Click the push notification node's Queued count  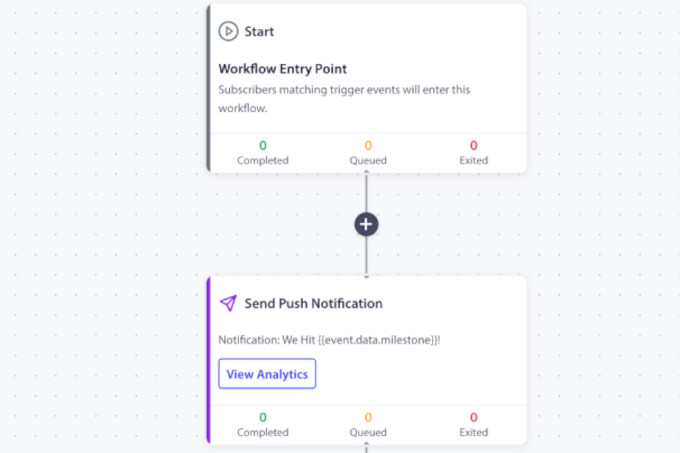click(368, 417)
